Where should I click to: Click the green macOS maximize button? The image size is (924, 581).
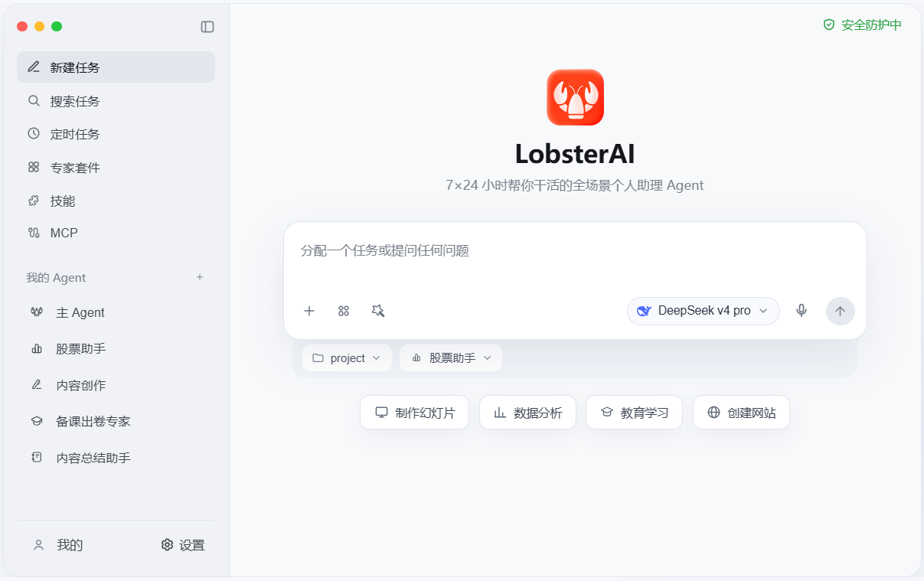pos(57,26)
